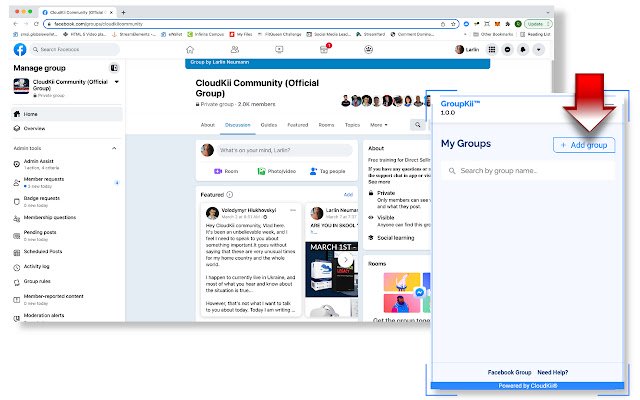The width and height of the screenshot is (640, 400).
Task: Open the Facebook apps grid menu
Action: 492,49
